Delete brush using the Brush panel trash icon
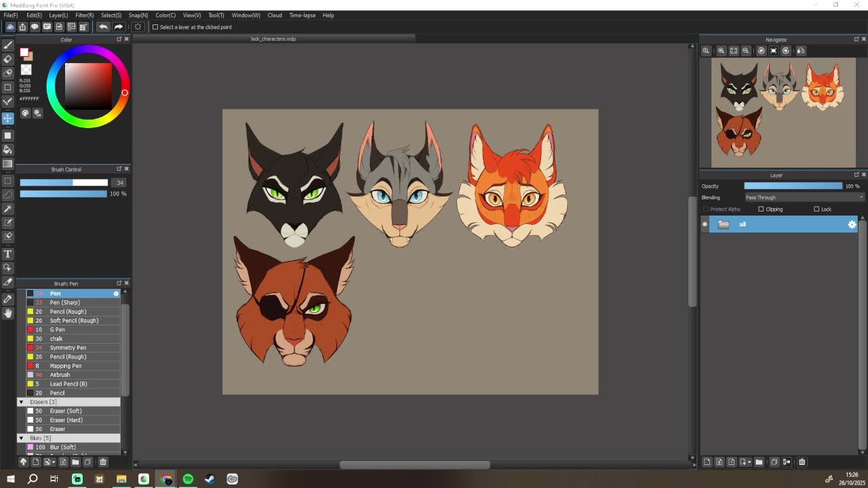 [103, 462]
